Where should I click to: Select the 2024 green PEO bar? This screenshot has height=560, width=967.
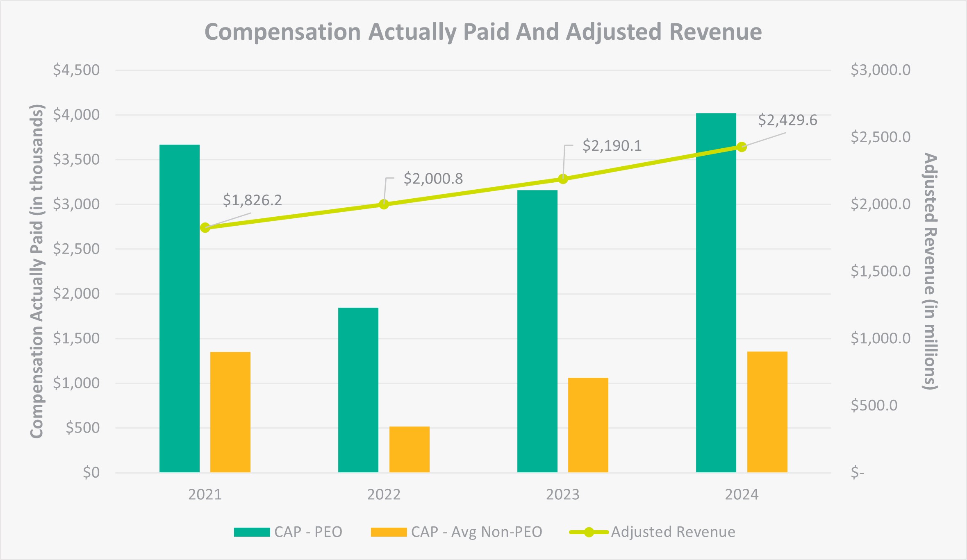point(716,292)
